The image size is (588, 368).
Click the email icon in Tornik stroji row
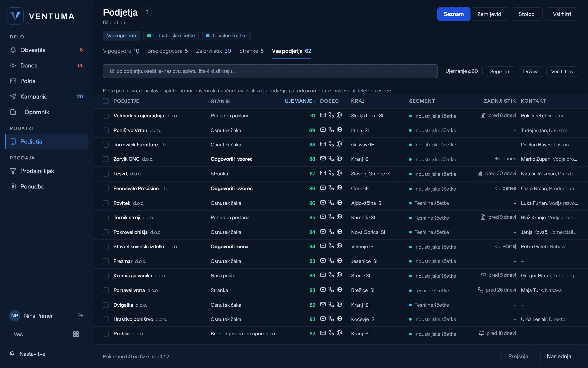click(x=323, y=217)
